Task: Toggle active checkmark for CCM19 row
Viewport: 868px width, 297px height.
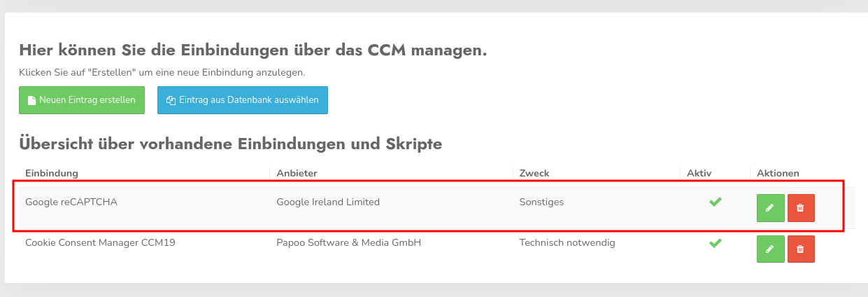Action: coord(715,243)
